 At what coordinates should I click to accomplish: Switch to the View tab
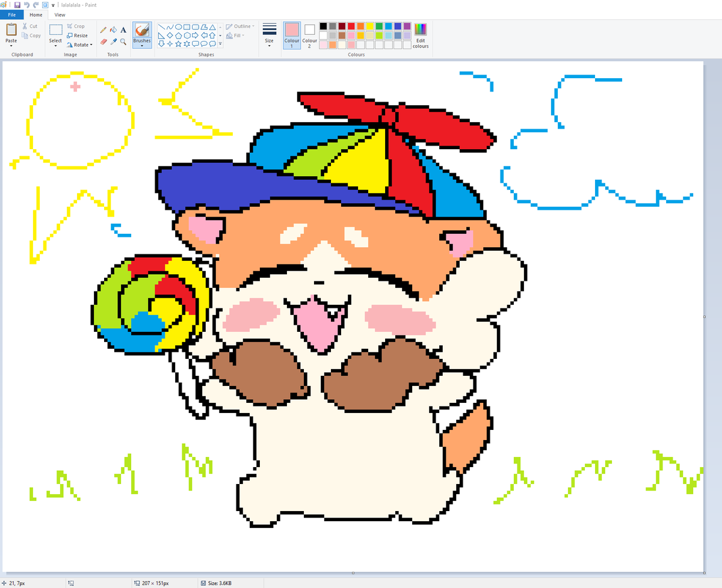tap(60, 14)
